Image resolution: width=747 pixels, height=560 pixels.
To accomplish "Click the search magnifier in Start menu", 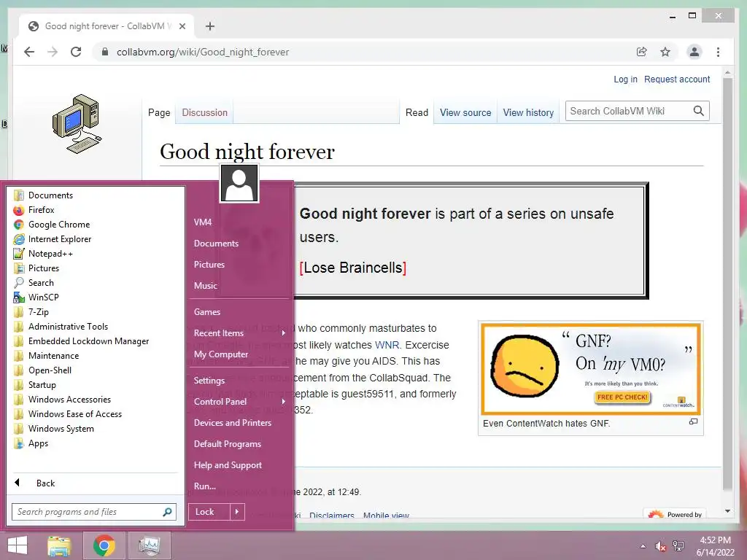I will pyautogui.click(x=167, y=512).
